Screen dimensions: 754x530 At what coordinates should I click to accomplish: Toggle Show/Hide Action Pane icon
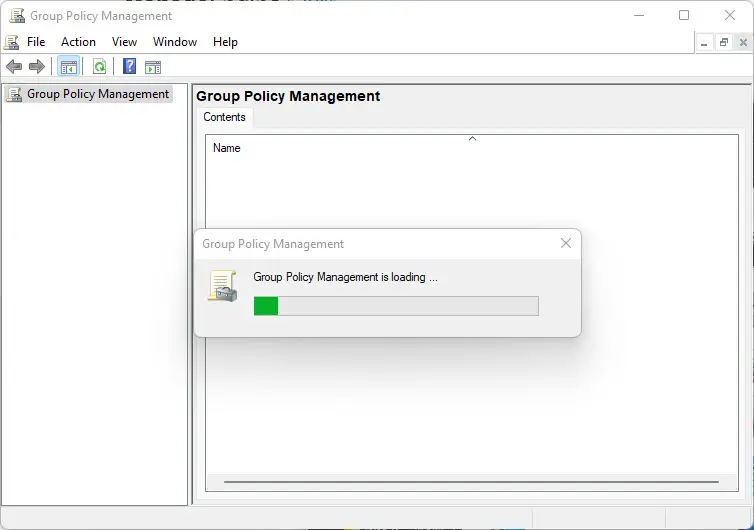point(153,67)
